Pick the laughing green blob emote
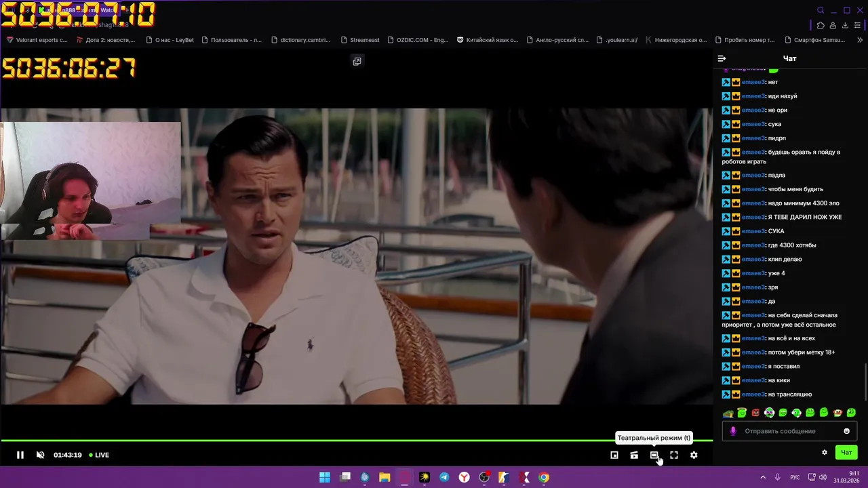The width and height of the screenshot is (868, 488). click(783, 412)
